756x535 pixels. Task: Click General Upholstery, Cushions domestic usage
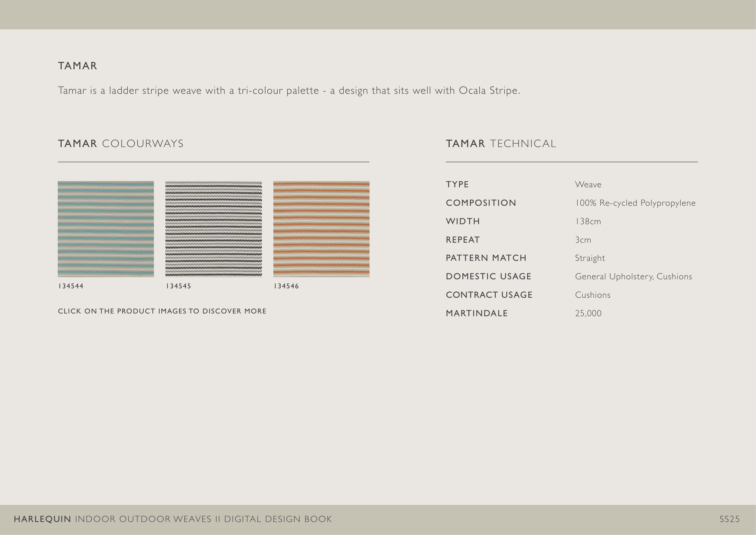(633, 276)
